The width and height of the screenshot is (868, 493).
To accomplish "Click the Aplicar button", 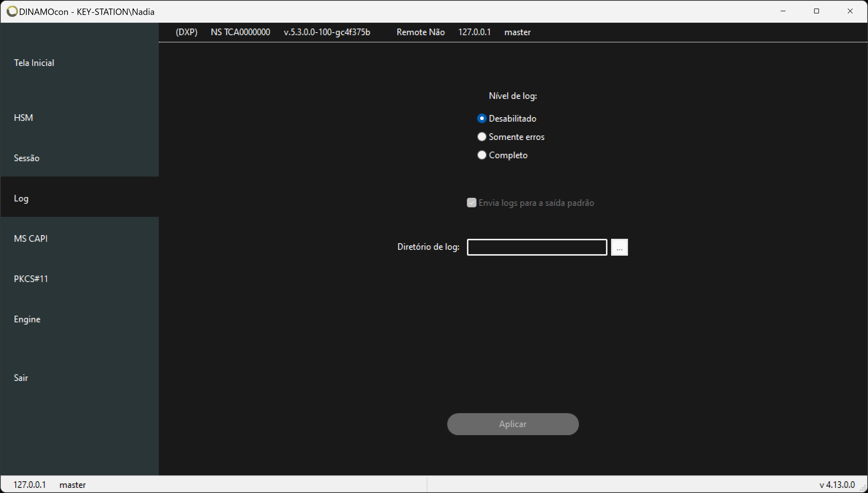I will (513, 424).
